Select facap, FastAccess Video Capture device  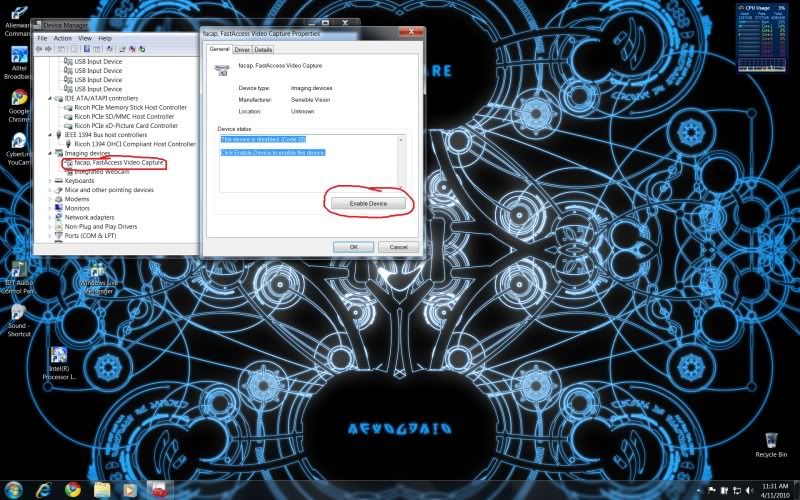click(x=118, y=162)
